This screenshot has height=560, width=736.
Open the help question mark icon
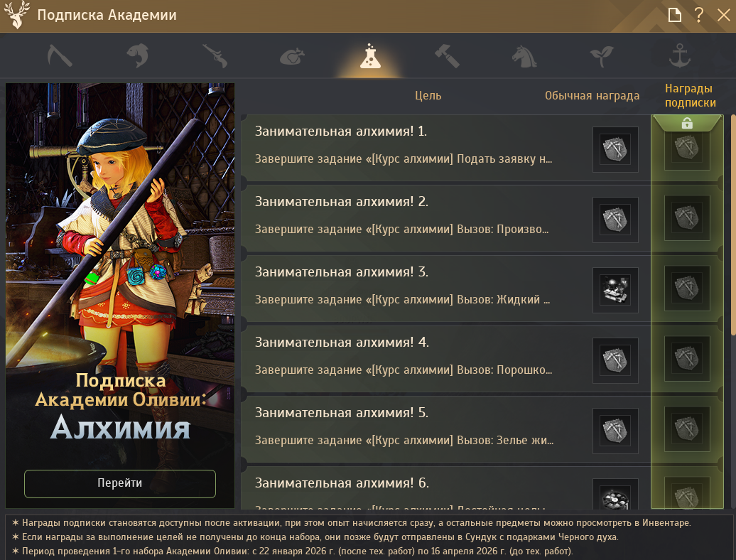[x=699, y=15]
